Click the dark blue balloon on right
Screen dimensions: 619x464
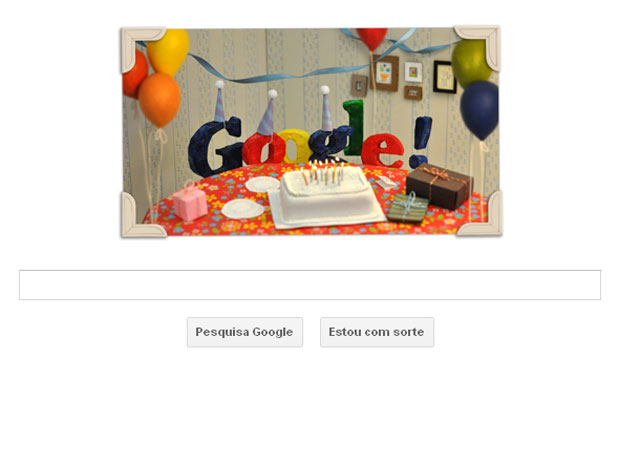[x=479, y=110]
